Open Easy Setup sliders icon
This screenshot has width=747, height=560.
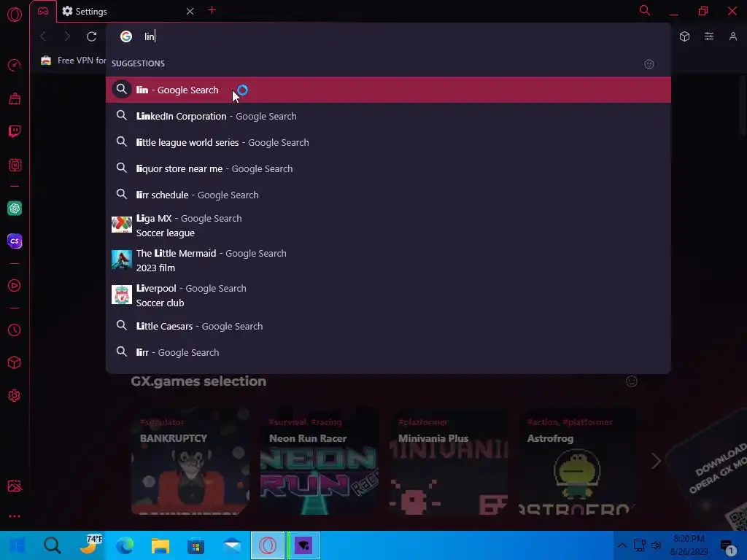[x=709, y=36]
